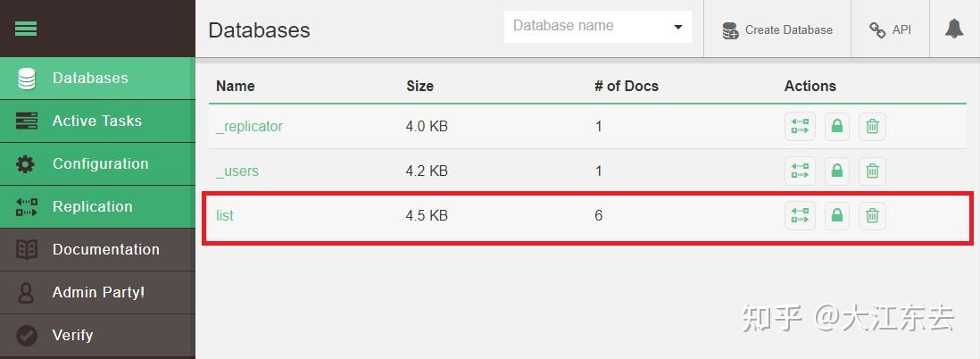Open Configuration from the sidebar
Screen dimensions: 980x359
point(100,163)
